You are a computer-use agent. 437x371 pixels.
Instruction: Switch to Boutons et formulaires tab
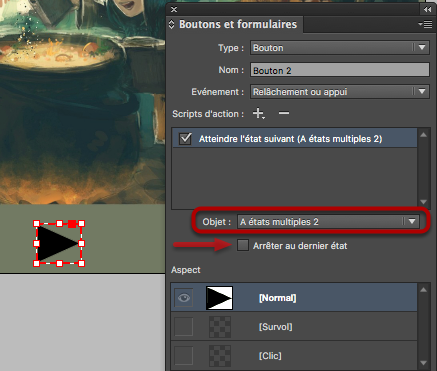(238, 24)
